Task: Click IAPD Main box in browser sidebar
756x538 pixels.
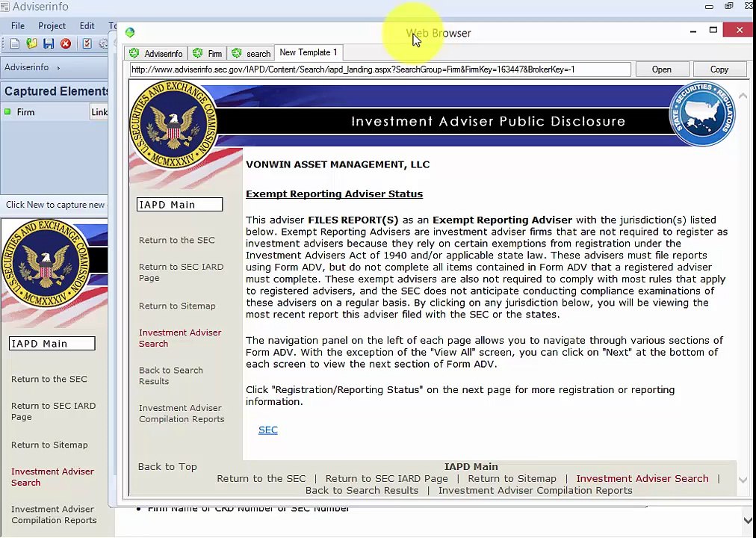Action: [179, 205]
